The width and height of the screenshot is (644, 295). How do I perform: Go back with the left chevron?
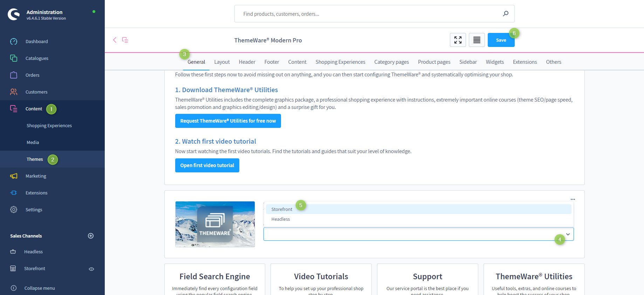click(115, 40)
